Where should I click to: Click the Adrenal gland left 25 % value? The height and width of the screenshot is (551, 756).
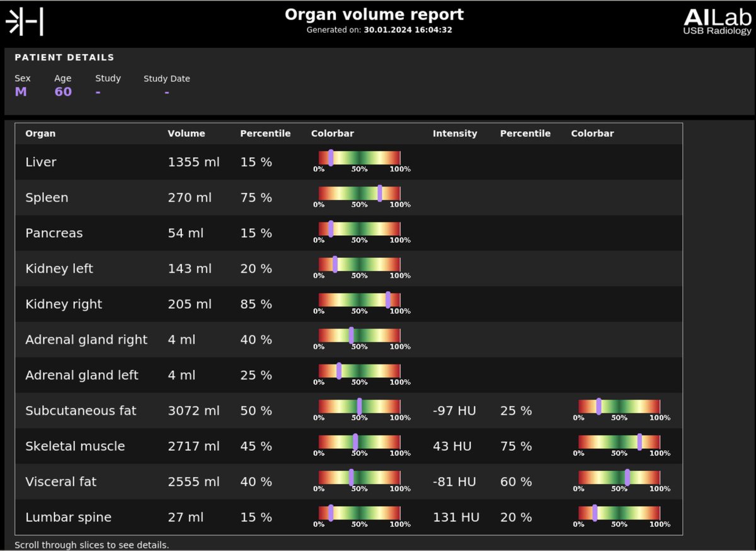pyautogui.click(x=256, y=375)
